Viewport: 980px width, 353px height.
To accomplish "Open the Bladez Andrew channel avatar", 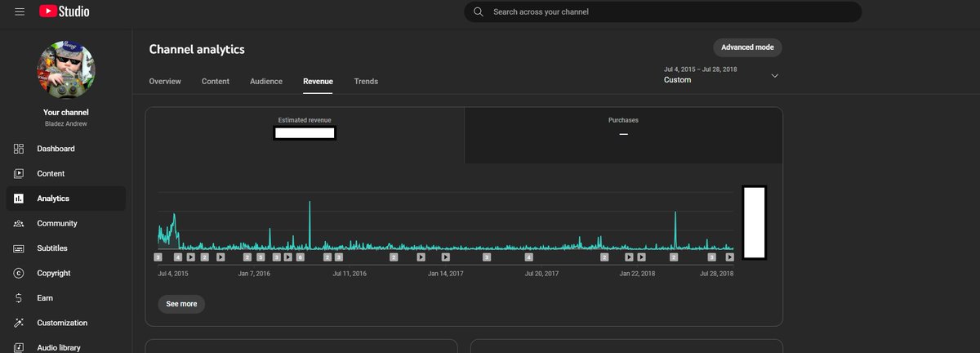I will [x=66, y=69].
